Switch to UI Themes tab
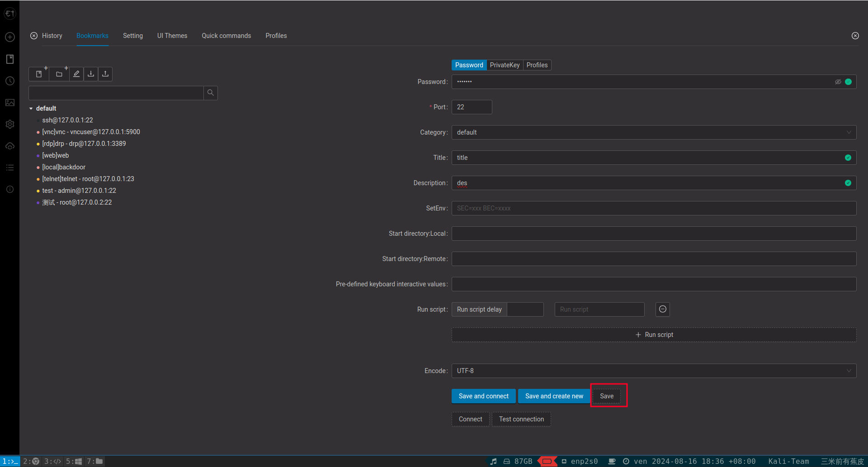Image resolution: width=868 pixels, height=467 pixels. click(x=172, y=36)
